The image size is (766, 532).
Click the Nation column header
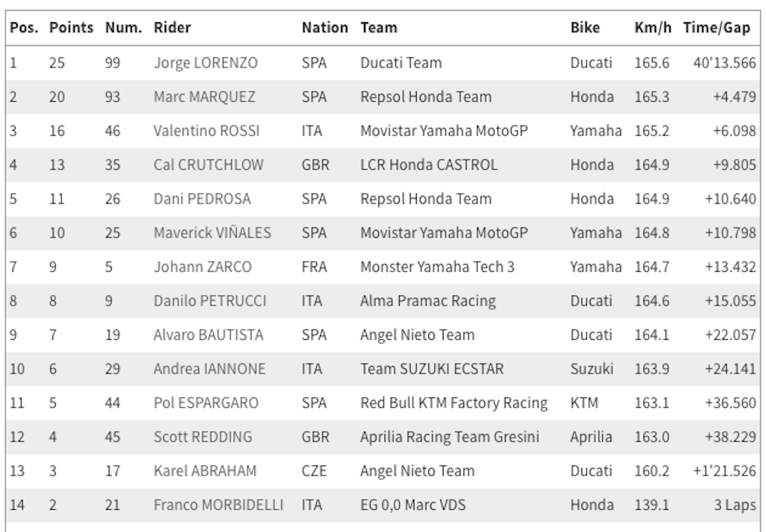tap(325, 28)
